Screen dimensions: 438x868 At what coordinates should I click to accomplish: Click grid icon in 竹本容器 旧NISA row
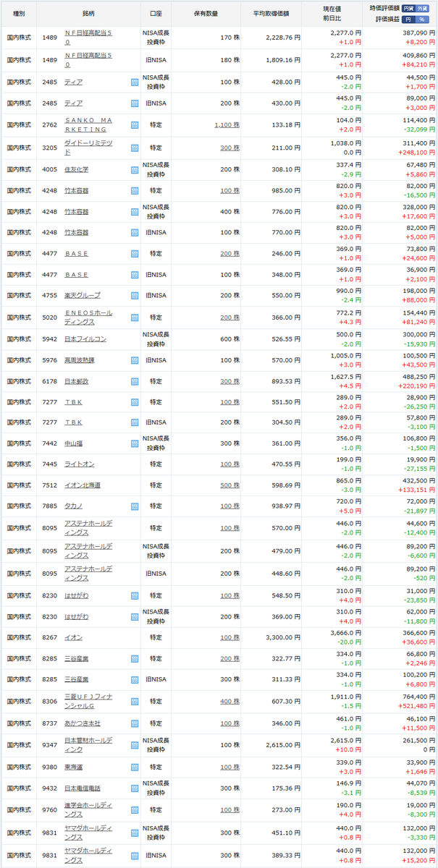click(135, 233)
